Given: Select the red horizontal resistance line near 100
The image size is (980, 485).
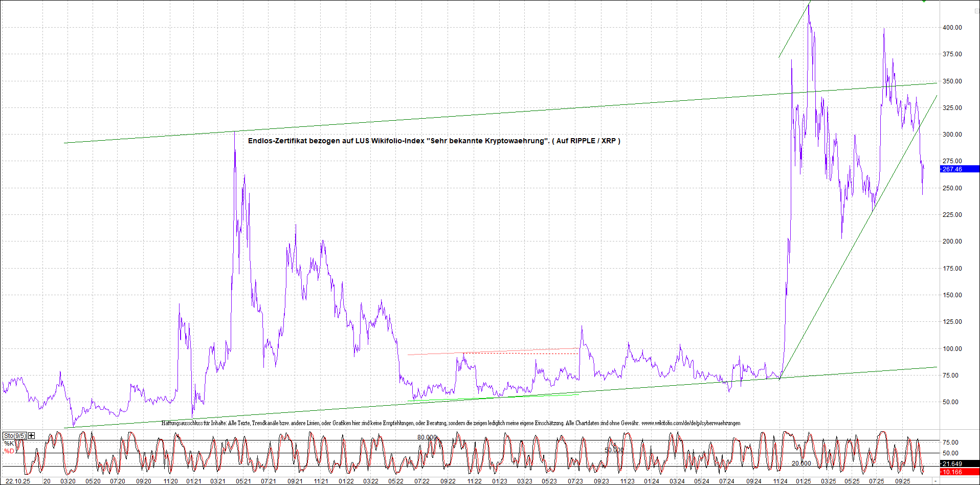Looking at the screenshot, I should point(491,351).
